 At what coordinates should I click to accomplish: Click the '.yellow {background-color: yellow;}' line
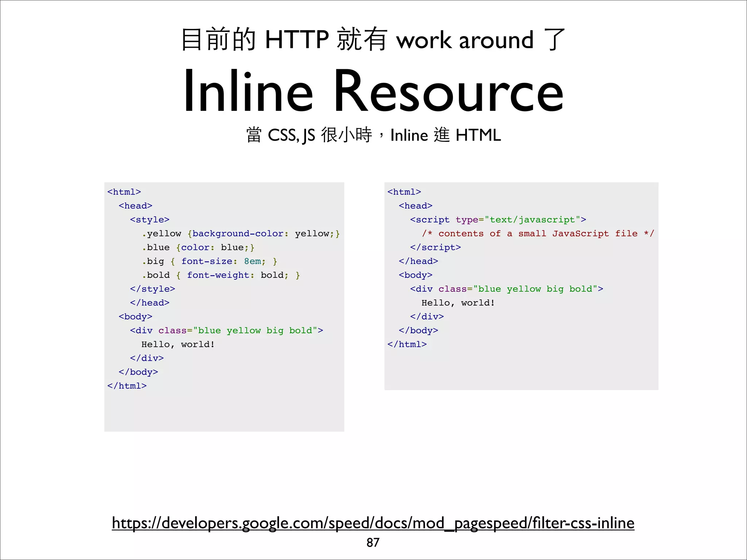(x=241, y=234)
